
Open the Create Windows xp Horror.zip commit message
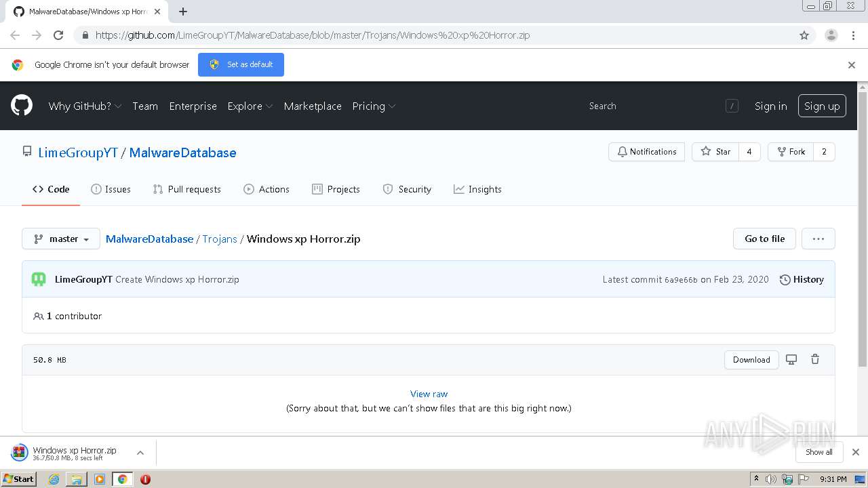(177, 279)
